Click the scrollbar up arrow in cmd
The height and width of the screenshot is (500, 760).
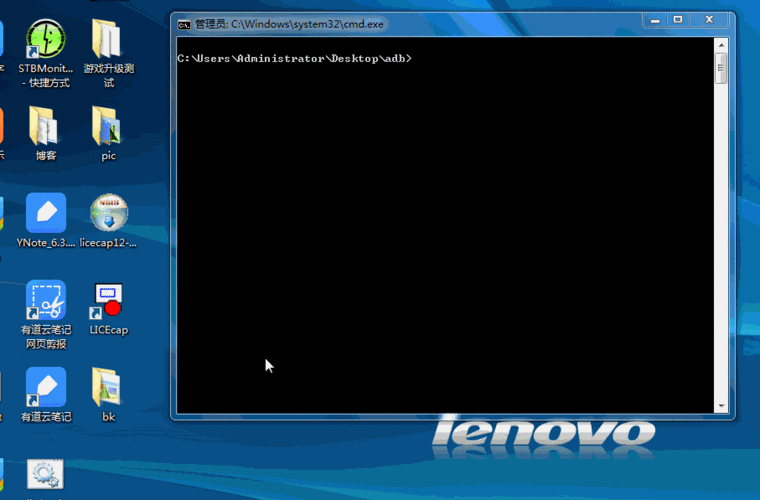(x=721, y=45)
